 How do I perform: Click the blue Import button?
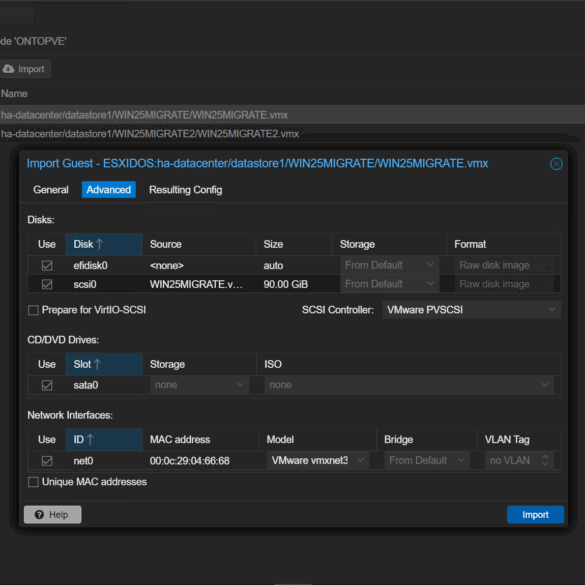tap(535, 514)
